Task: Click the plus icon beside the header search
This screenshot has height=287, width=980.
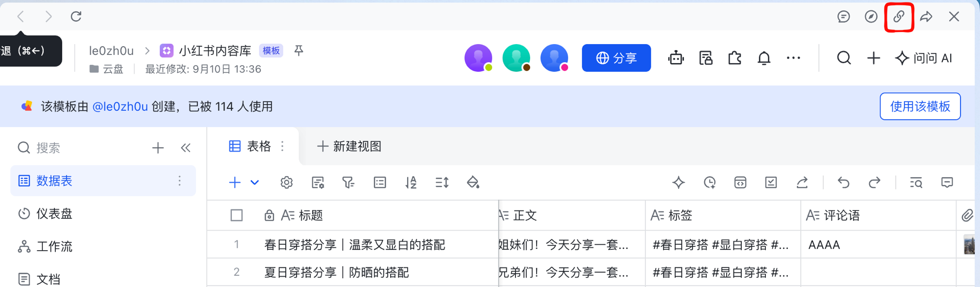Action: (874, 58)
